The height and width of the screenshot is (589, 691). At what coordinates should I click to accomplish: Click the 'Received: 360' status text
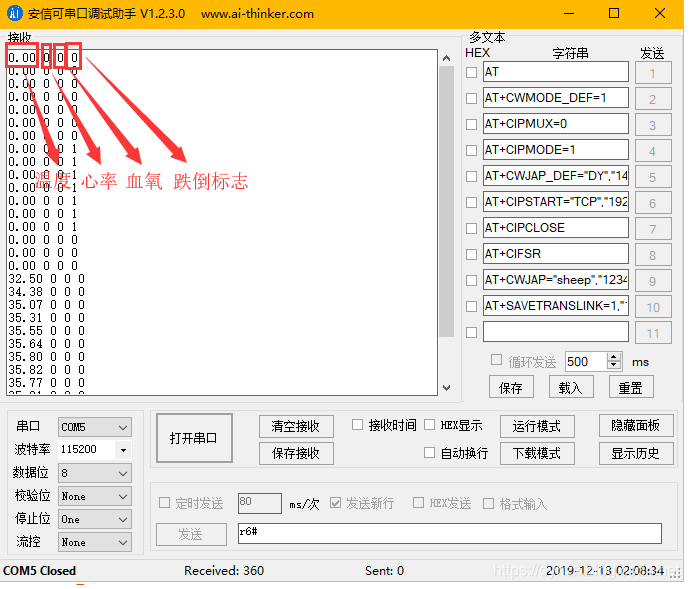coord(224,570)
